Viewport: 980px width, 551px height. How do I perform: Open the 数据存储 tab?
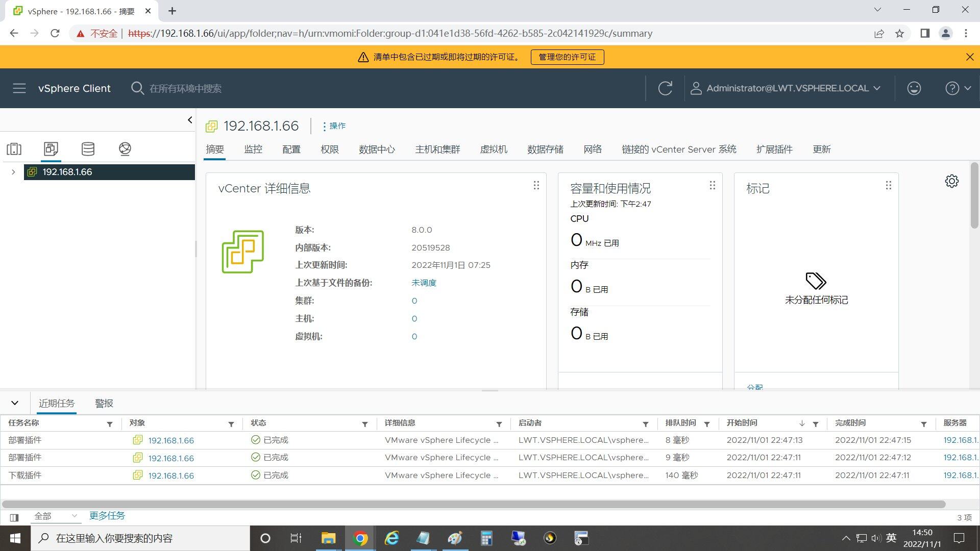coord(545,149)
